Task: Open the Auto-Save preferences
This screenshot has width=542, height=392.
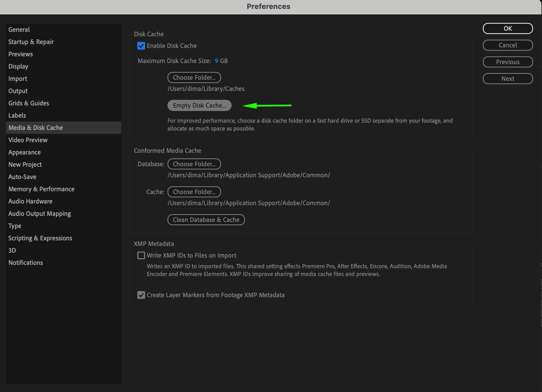Action: pos(22,177)
